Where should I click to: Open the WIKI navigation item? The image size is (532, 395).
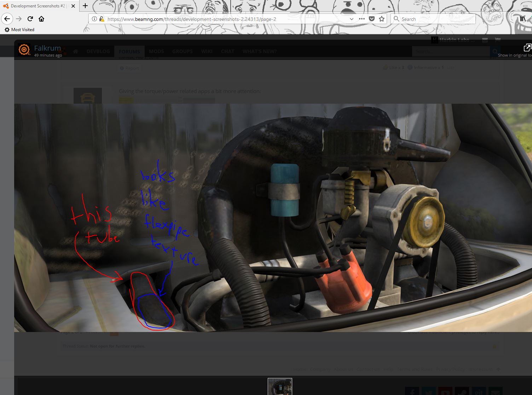pos(207,51)
